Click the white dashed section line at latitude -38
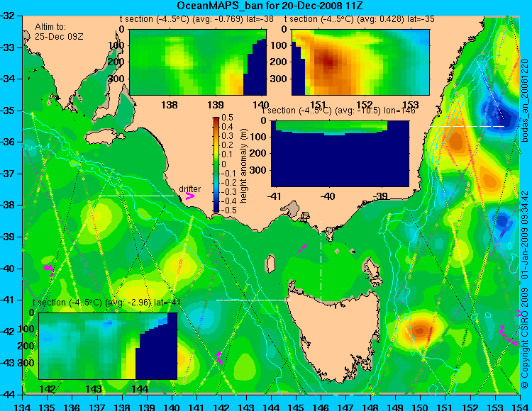Screen dimensions: 532x411 pos(137,196)
